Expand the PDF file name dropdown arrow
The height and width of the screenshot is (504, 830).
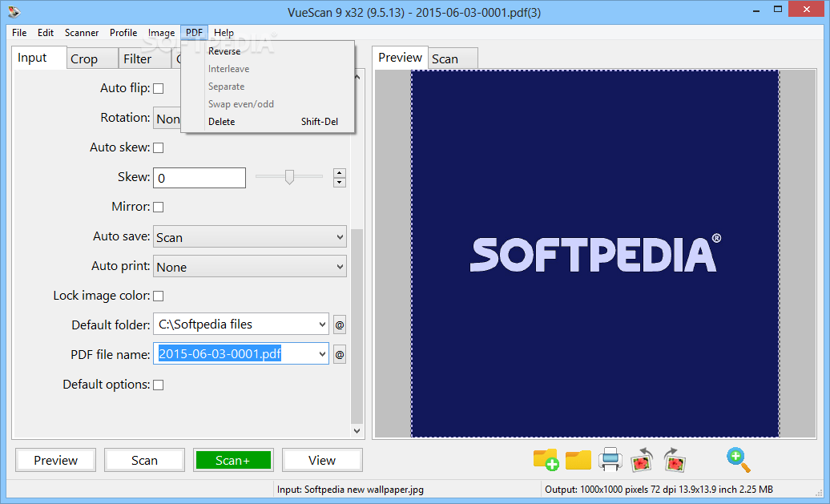[x=322, y=354]
